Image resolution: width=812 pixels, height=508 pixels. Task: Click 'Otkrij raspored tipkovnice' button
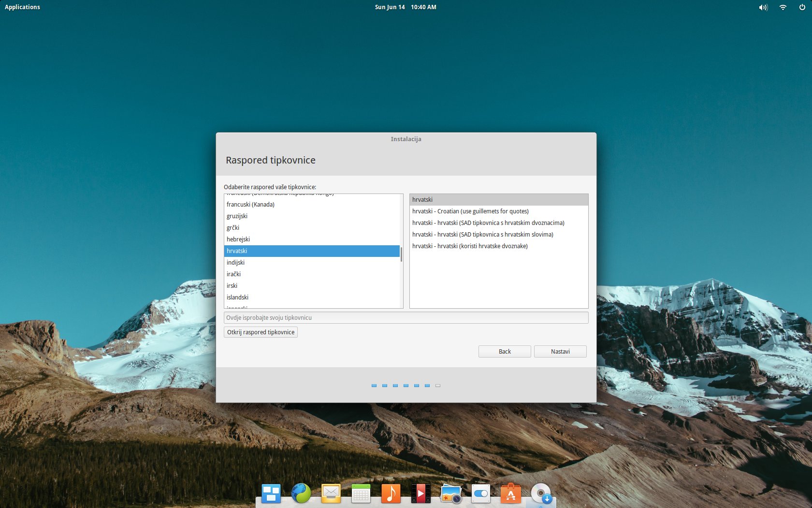pos(261,332)
